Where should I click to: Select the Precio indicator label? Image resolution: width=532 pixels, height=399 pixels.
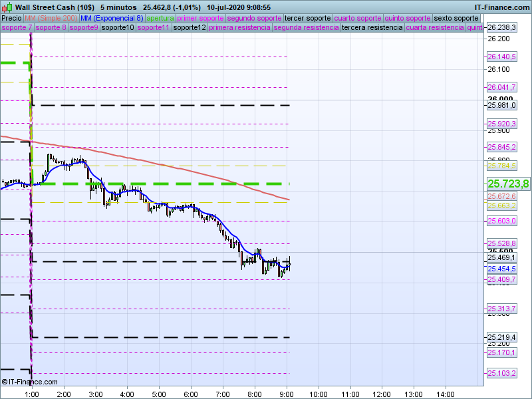11,18
